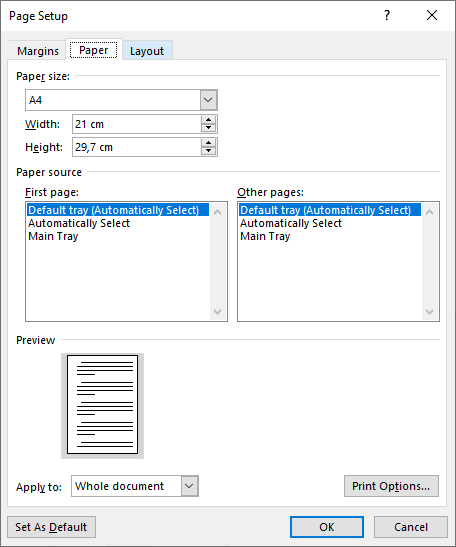
Task: Increase height with up spinner arrow
Action: (209, 143)
